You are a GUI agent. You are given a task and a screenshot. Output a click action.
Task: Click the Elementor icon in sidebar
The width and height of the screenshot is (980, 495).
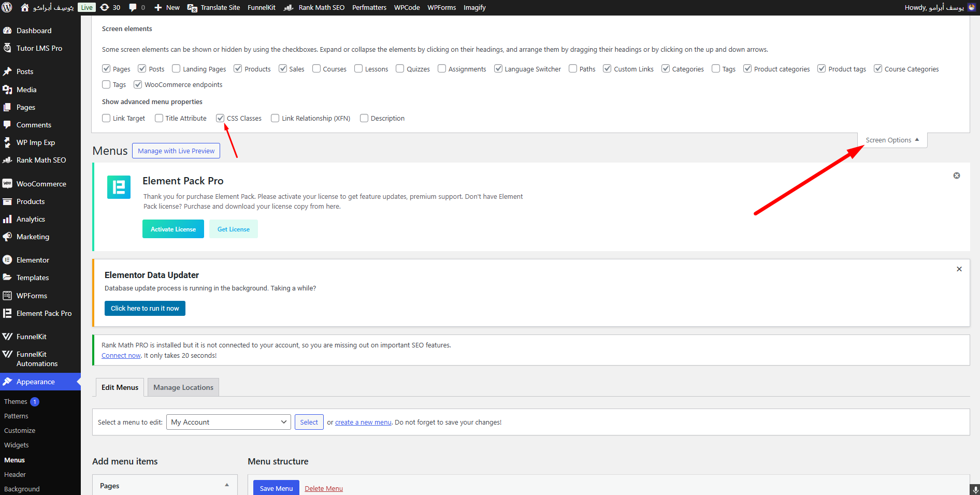pos(7,260)
